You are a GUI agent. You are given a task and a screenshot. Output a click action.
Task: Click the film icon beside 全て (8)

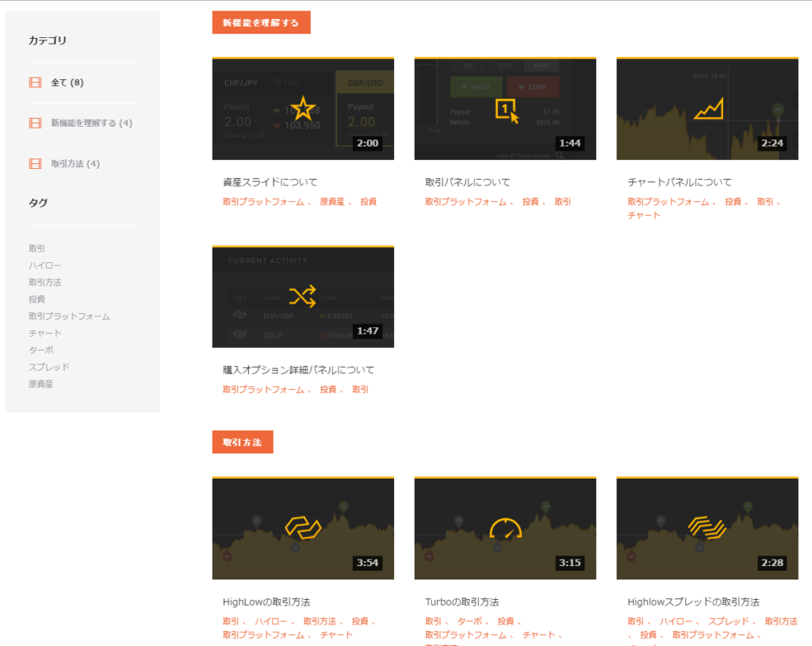point(35,82)
